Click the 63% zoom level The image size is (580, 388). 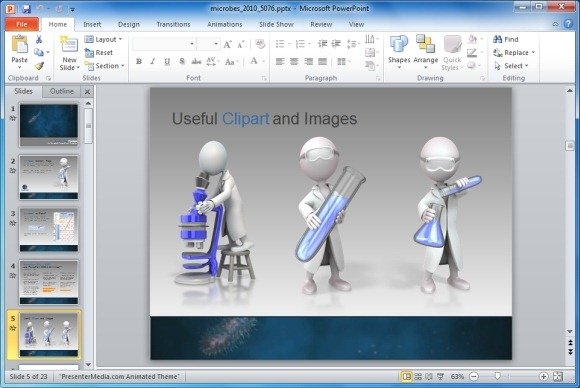click(457, 377)
